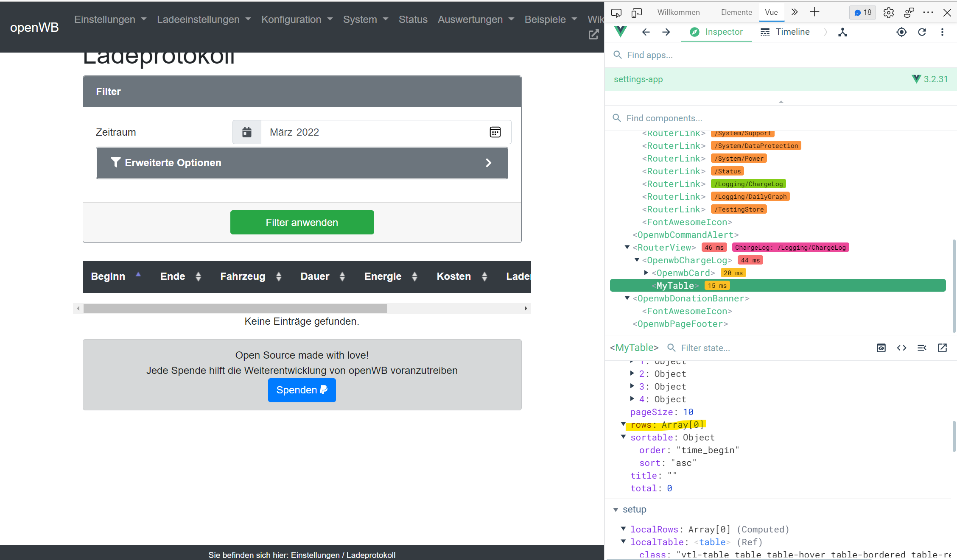Click the component picker target icon
This screenshot has width=957, height=560.
click(901, 32)
